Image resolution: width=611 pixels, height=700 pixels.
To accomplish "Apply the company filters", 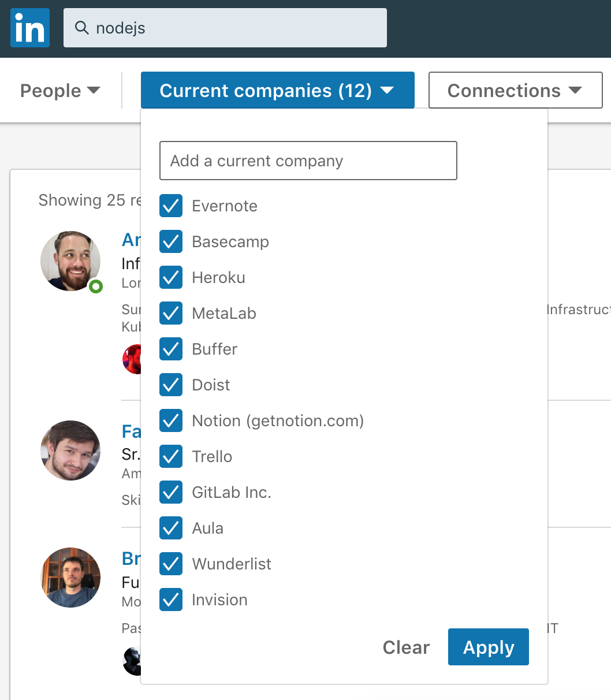I will [x=489, y=647].
